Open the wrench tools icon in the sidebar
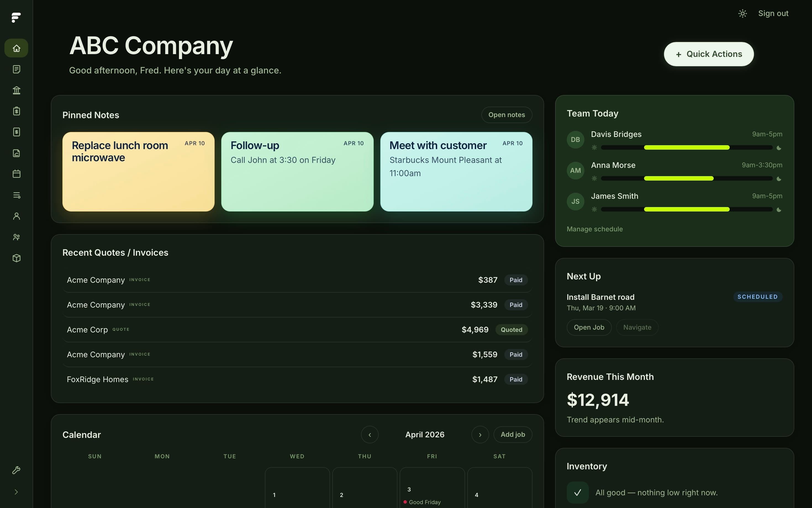The image size is (812, 508). tap(16, 470)
